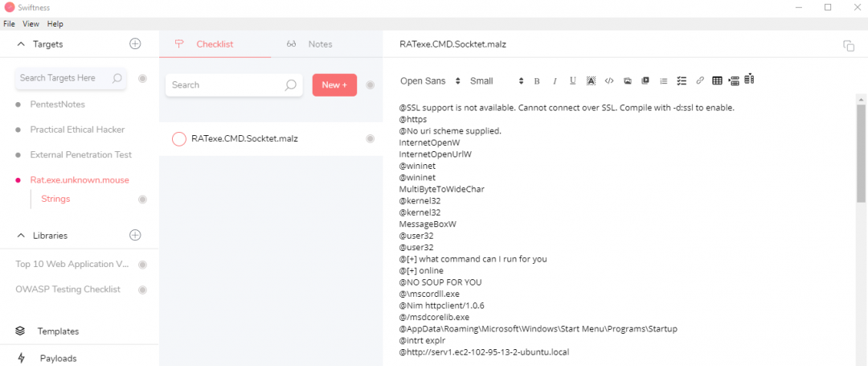Click the line '@NO SOUP FOR YOU'
This screenshot has height=366, width=868.
point(440,282)
